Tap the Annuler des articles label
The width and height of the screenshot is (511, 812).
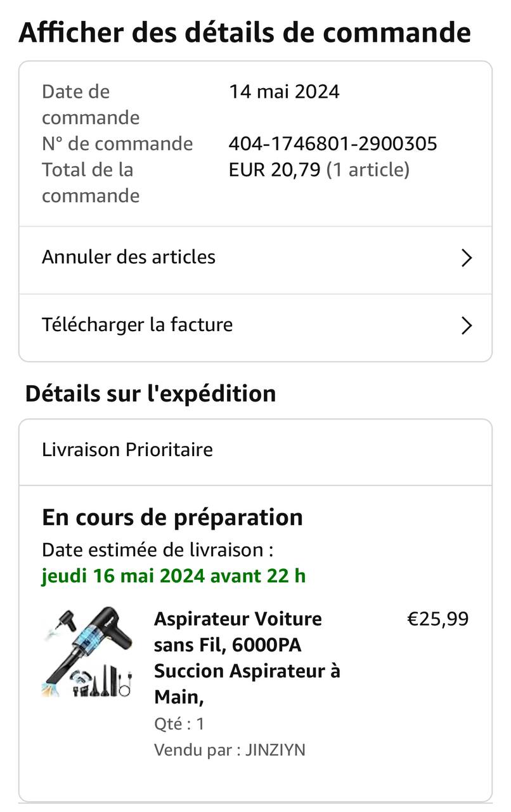pyautogui.click(x=129, y=257)
